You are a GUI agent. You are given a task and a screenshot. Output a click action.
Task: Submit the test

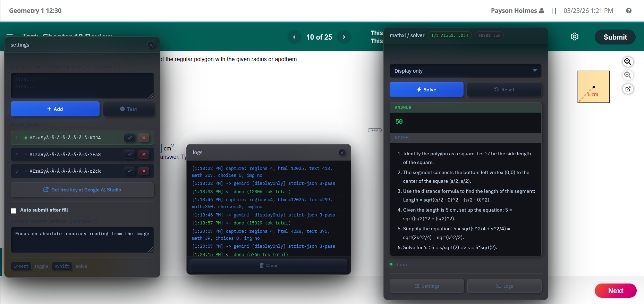click(615, 37)
